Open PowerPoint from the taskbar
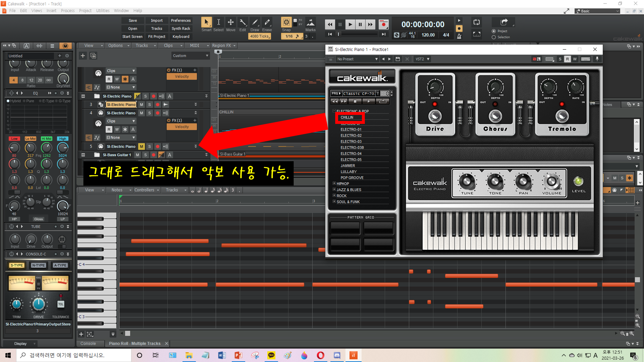 point(238,355)
